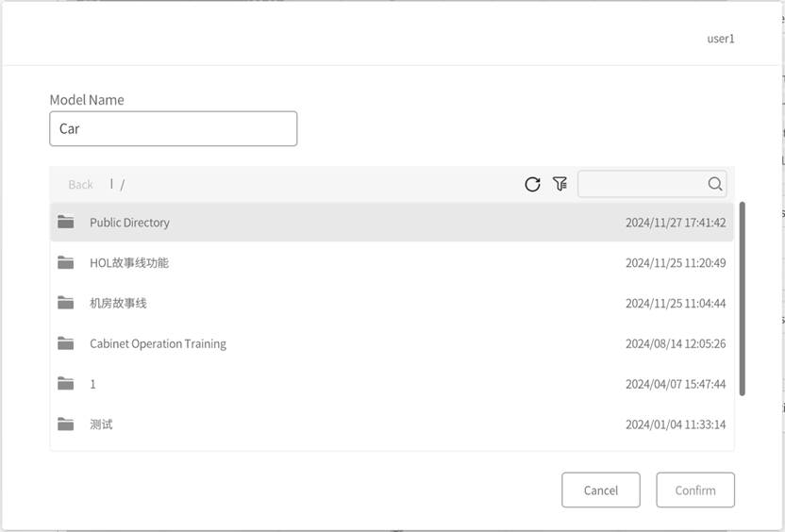
Task: Click the 机房故事线 folder icon
Action: [x=65, y=303]
